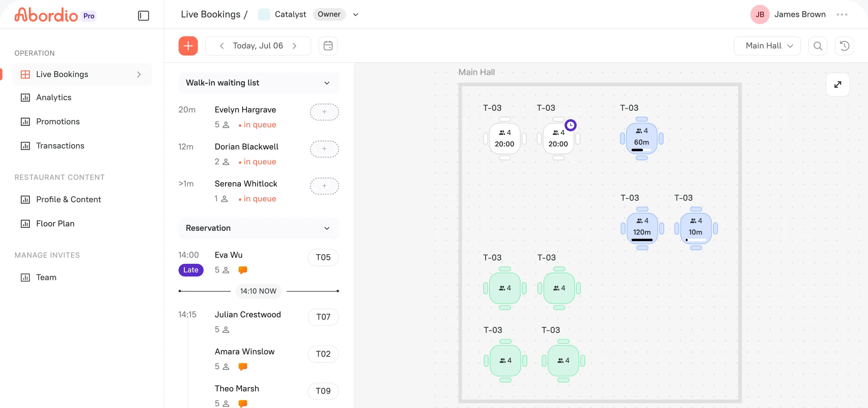The image size is (868, 408).
Task: Click the Today, Jul 06 date label
Action: click(x=258, y=46)
